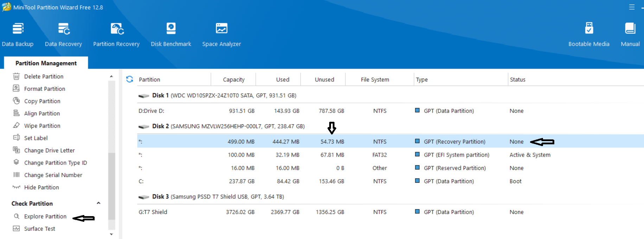The image size is (644, 239).
Task: Choose Explore Partition in the sidebar
Action: pyautogui.click(x=45, y=216)
